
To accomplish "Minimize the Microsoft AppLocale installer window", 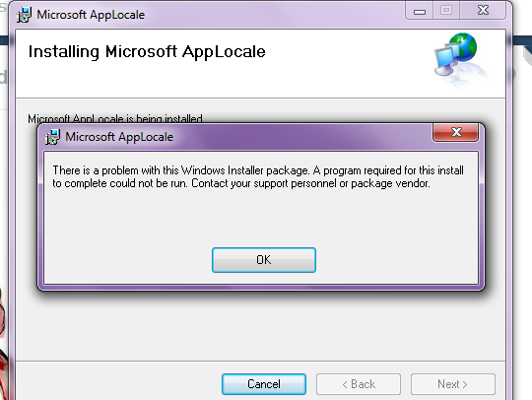I will pos(420,11).
